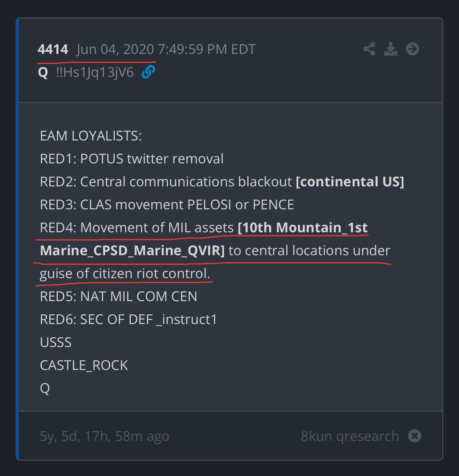Screen dimensions: 459x476
Task: Click the 'RED6: SEC OF DEF' line
Action: tap(128, 320)
